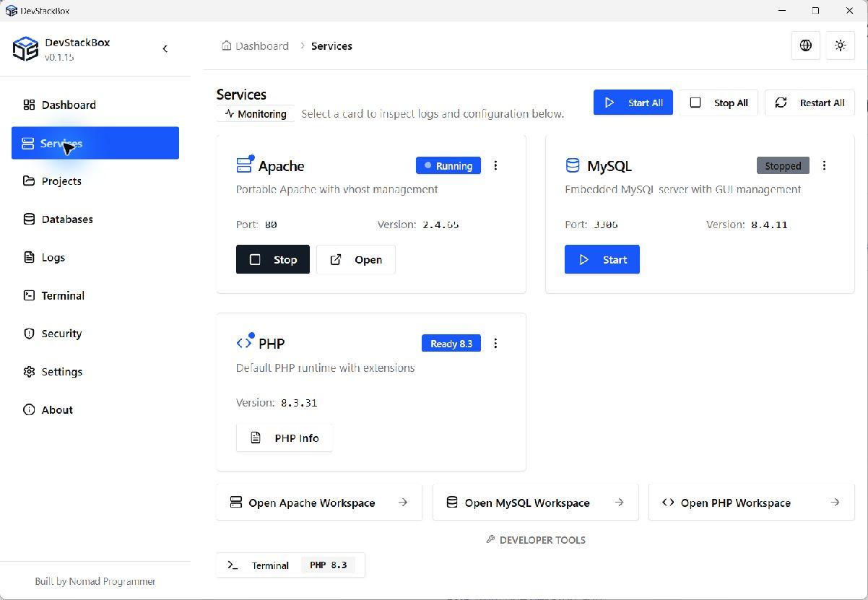The height and width of the screenshot is (600, 868).
Task: Click the Start All button
Action: coord(633,103)
